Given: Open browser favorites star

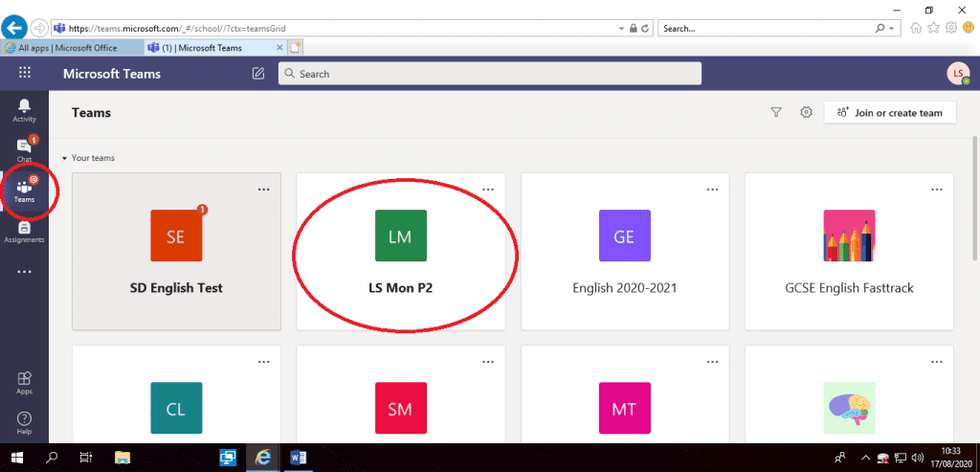Looking at the screenshot, I should pos(934,28).
